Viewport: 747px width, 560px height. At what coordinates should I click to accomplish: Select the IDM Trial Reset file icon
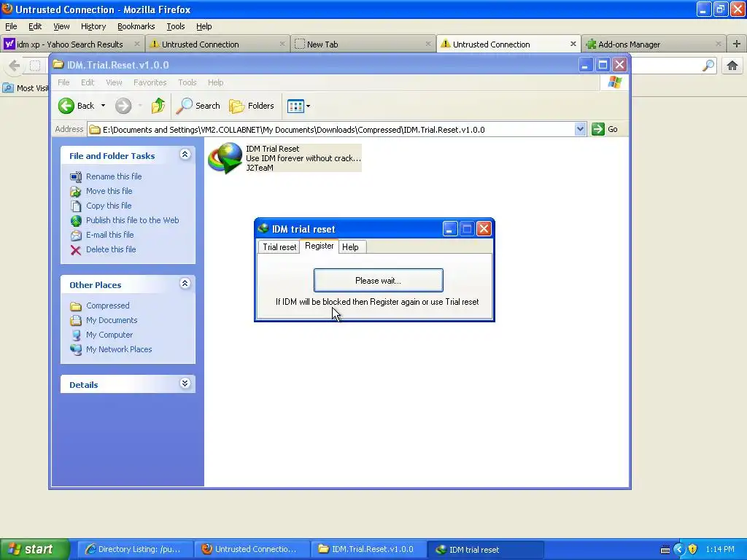click(x=225, y=157)
